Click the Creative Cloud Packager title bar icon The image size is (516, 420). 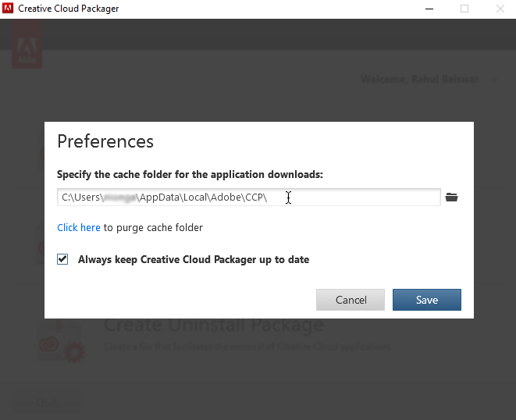pos(8,9)
